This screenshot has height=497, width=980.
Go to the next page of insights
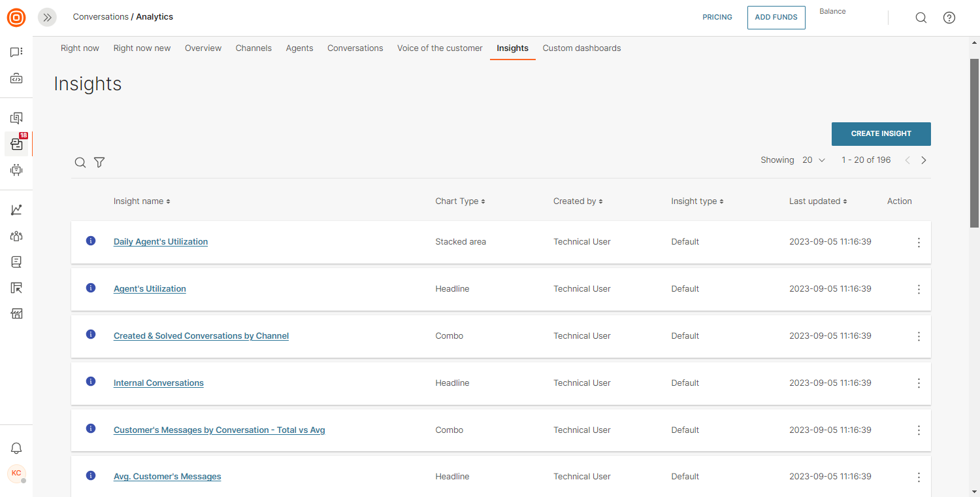coord(923,160)
